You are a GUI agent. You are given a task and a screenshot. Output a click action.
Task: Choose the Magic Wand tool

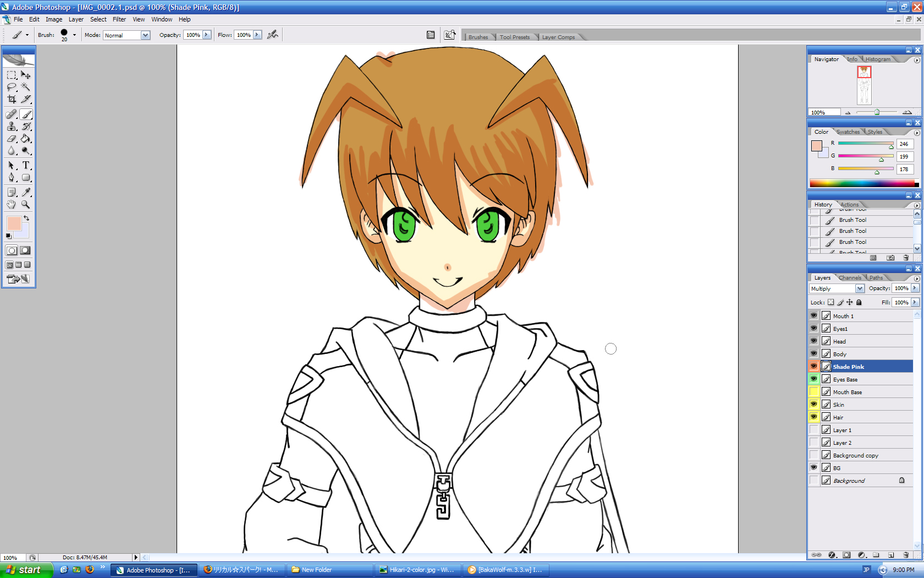click(x=26, y=87)
